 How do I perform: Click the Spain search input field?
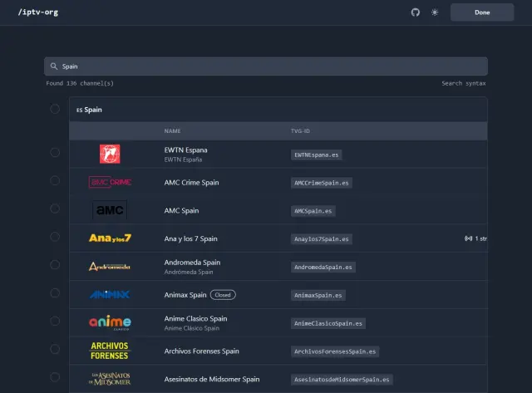(266, 66)
